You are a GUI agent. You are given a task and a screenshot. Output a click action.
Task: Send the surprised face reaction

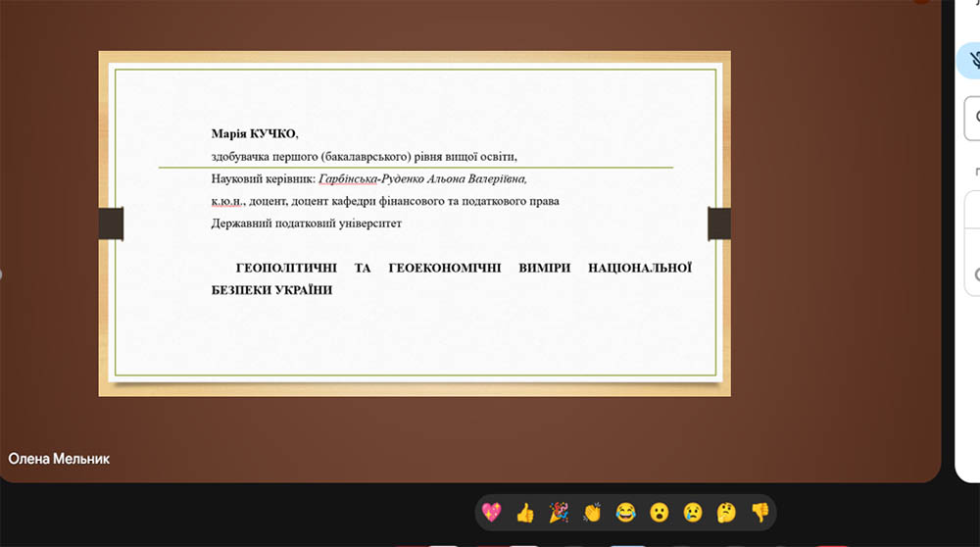coord(660,512)
